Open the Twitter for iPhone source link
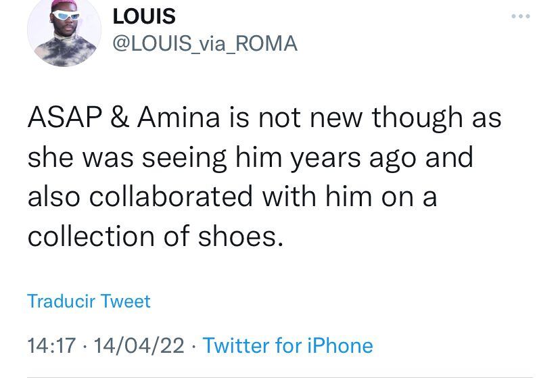 pos(287,345)
